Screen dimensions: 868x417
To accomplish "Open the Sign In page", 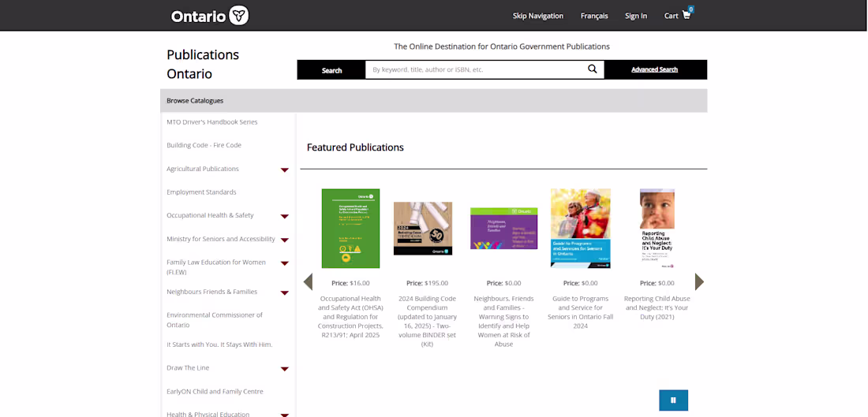I will click(636, 16).
